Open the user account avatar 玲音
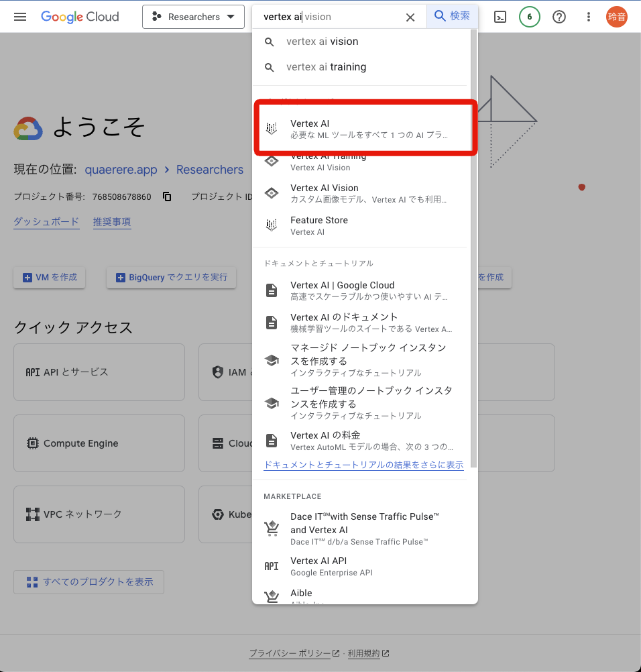 click(617, 17)
